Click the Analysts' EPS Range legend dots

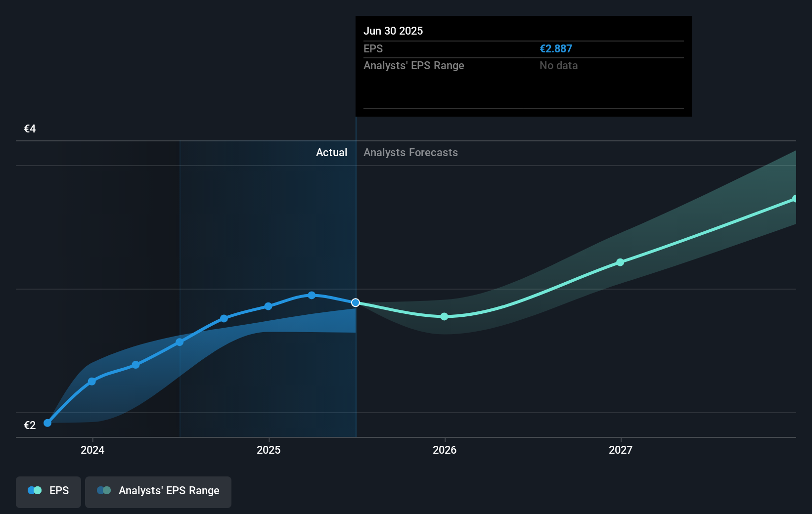pos(103,490)
